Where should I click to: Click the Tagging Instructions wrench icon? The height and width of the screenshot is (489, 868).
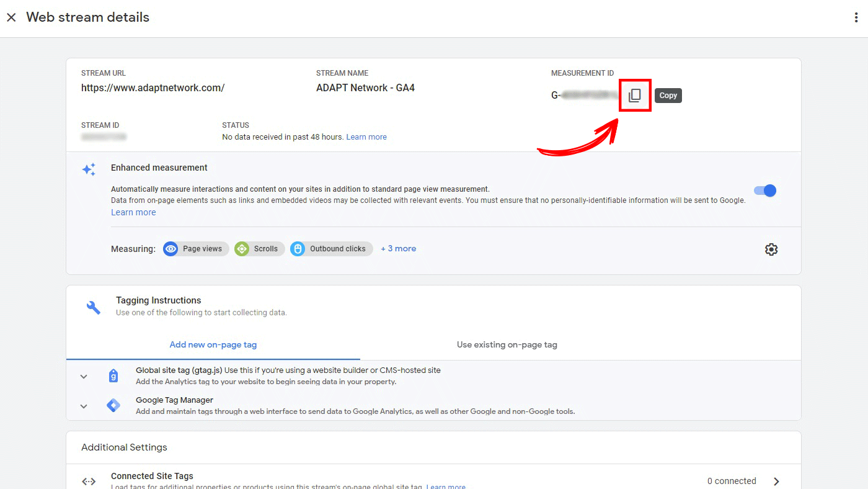[94, 307]
